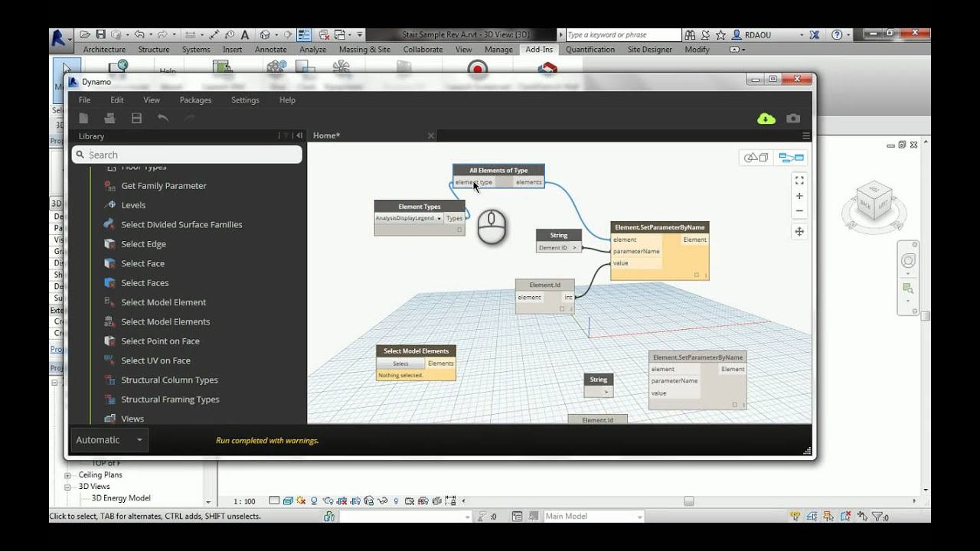
Task: Click the Dynamo library Search field
Action: tap(188, 155)
